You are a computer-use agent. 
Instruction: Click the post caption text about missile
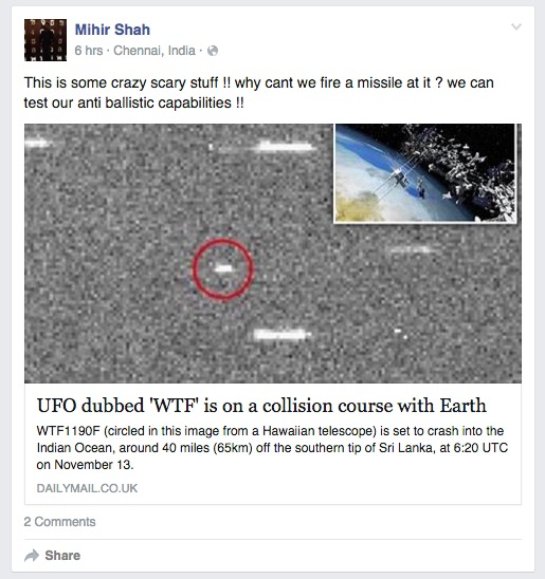tap(259, 93)
